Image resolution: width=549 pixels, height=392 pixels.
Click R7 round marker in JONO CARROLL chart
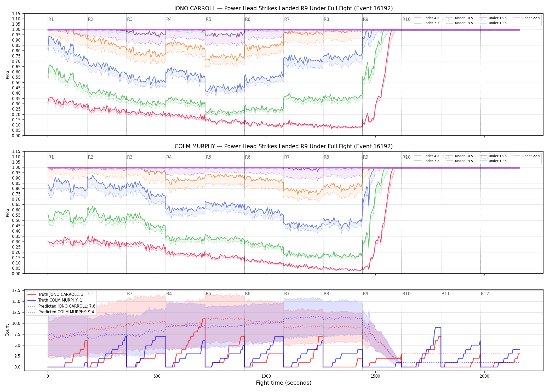(287, 19)
